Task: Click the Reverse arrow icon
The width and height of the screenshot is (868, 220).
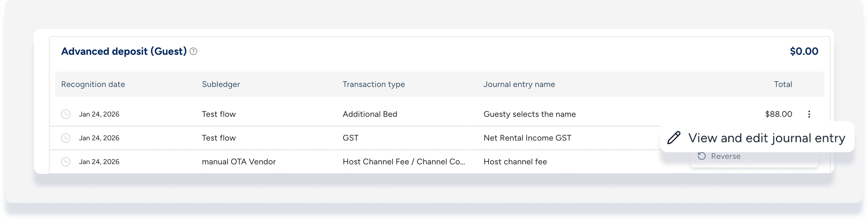Action: pyautogui.click(x=702, y=156)
